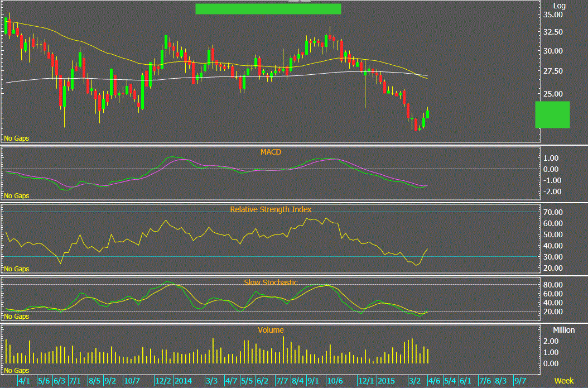Click the -2.00 MACD axis value
This screenshot has height=388, width=588.
552,191
